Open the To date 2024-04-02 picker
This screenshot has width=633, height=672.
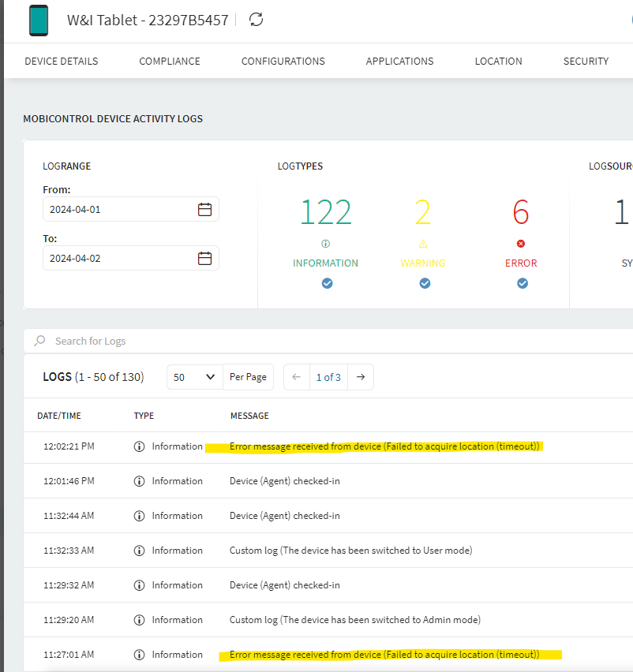coord(118,258)
